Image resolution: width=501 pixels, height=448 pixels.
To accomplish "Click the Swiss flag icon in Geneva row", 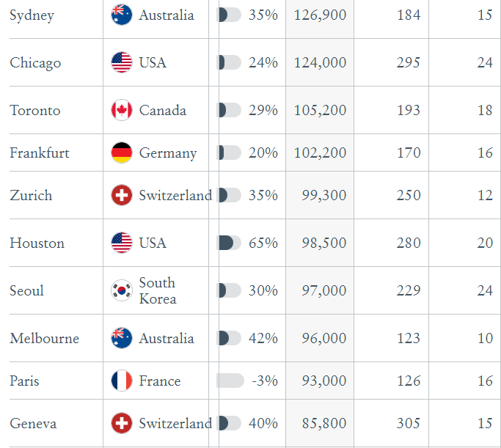I will tap(122, 423).
